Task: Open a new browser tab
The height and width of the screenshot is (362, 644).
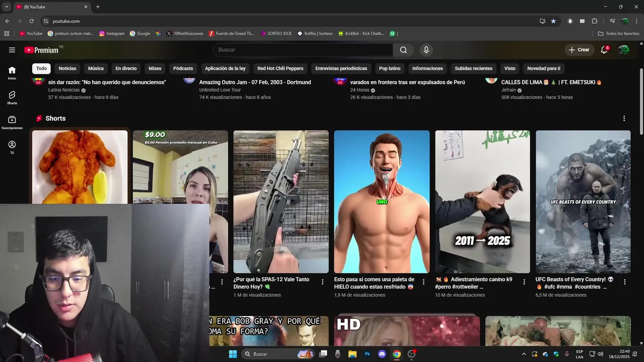Action: pos(98,7)
